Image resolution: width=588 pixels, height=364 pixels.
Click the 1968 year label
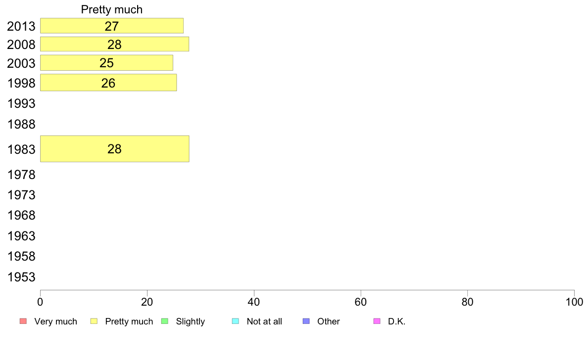point(21,216)
